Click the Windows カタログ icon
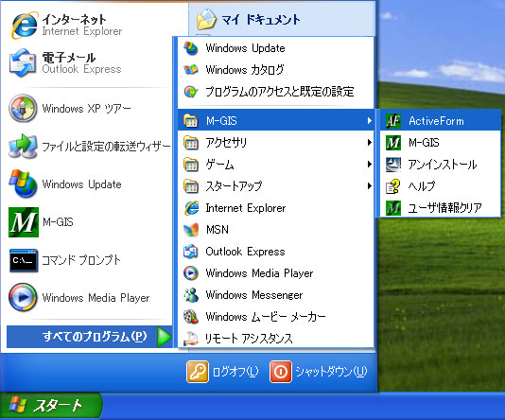This screenshot has width=505, height=420. coord(191,70)
